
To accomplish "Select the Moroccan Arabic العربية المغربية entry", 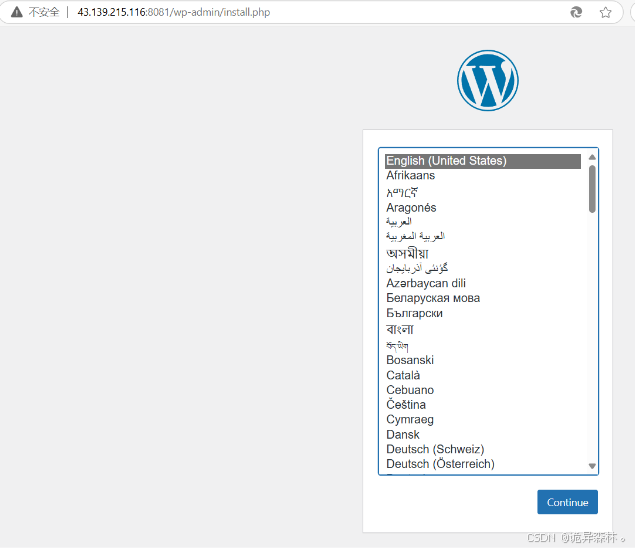I will (x=483, y=236).
